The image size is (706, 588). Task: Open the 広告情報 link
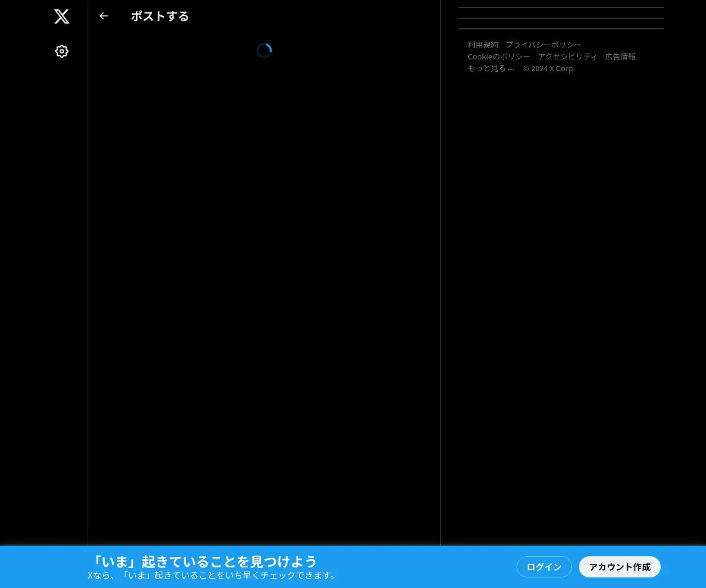coord(621,56)
